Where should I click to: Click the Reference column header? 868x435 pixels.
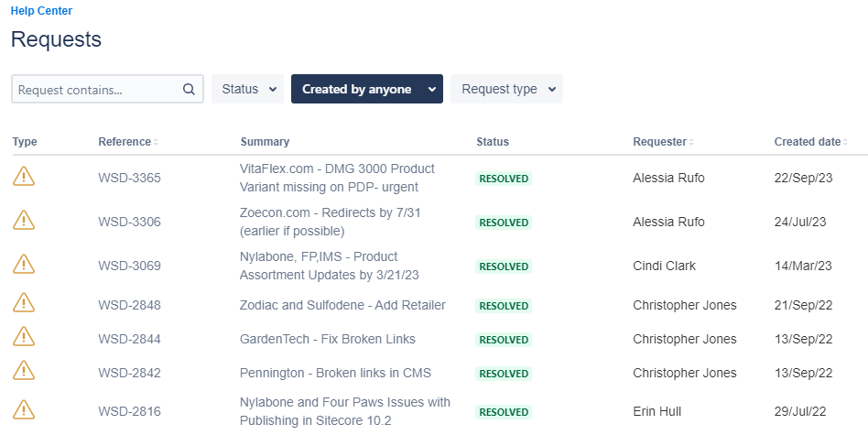click(125, 142)
